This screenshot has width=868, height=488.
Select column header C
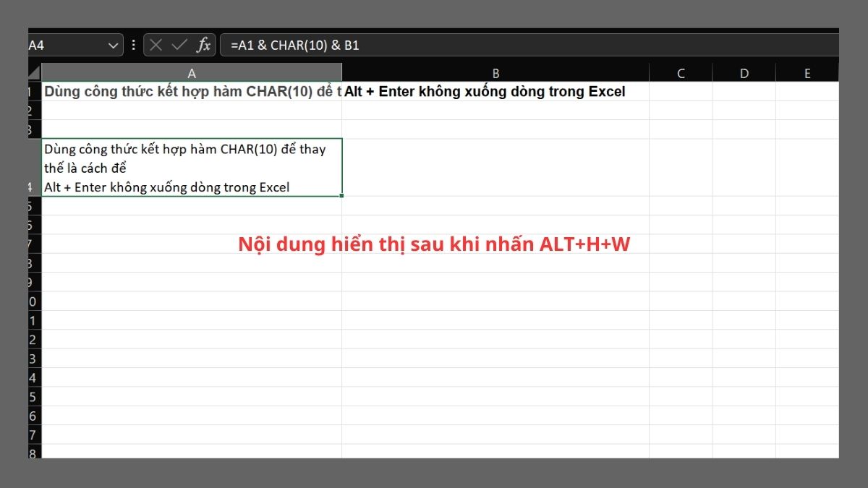tap(680, 72)
